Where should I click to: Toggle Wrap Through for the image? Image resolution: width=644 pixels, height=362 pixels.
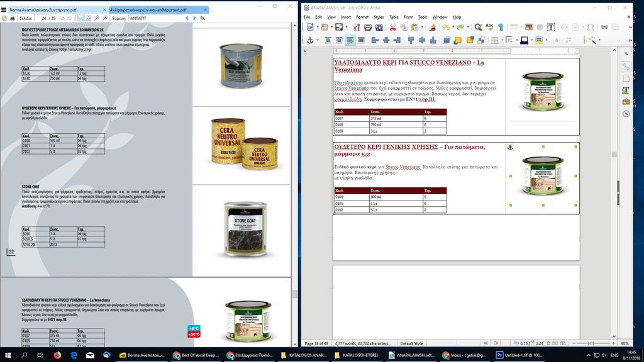coord(361,40)
